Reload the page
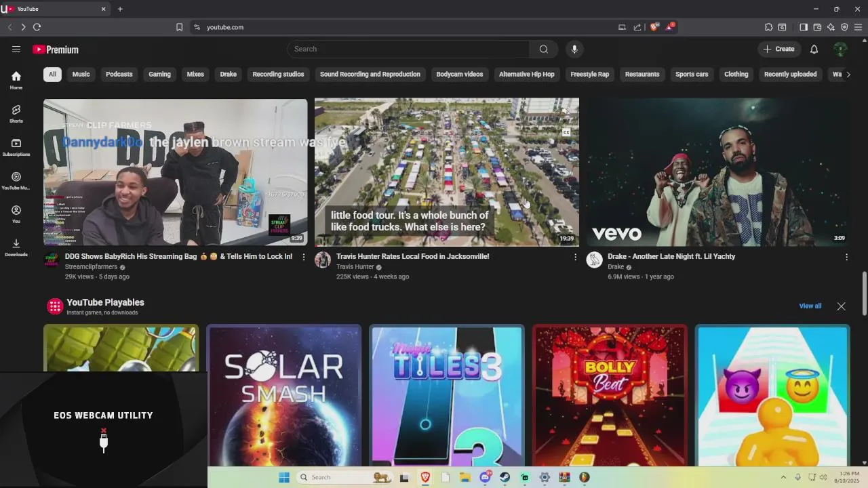Image resolution: width=868 pixels, height=488 pixels. (37, 27)
